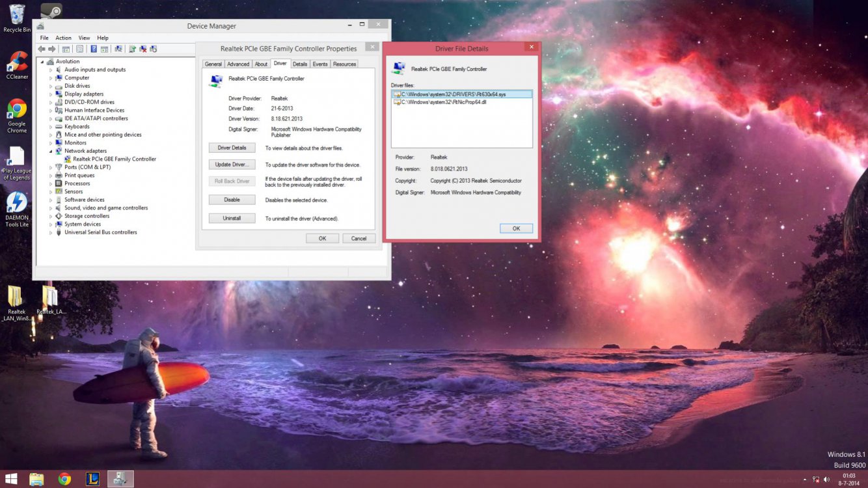Expand the Display adapters node
The height and width of the screenshot is (488, 868).
point(51,94)
